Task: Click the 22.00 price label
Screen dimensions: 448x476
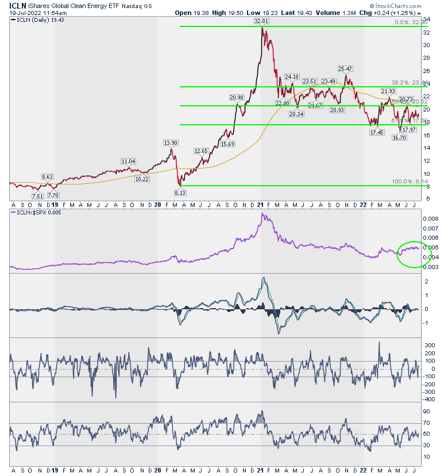Action: [x=283, y=103]
